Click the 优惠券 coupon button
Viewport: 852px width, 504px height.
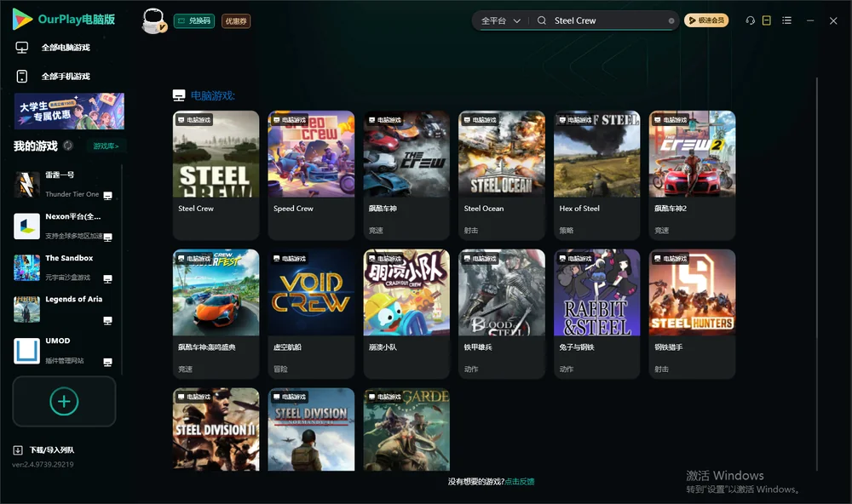coord(236,21)
